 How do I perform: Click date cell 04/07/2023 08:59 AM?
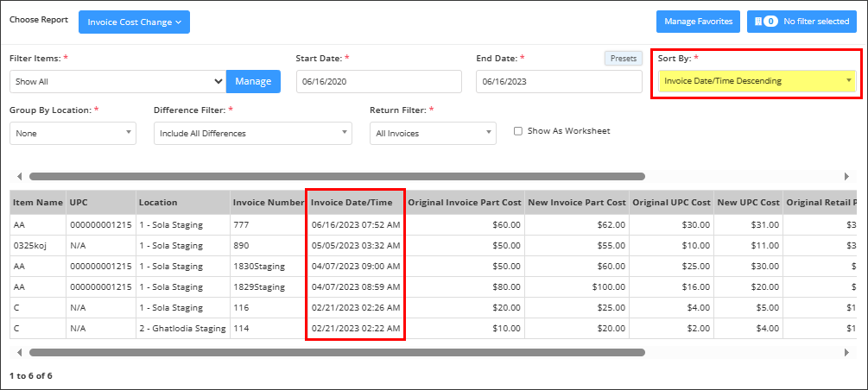(355, 287)
